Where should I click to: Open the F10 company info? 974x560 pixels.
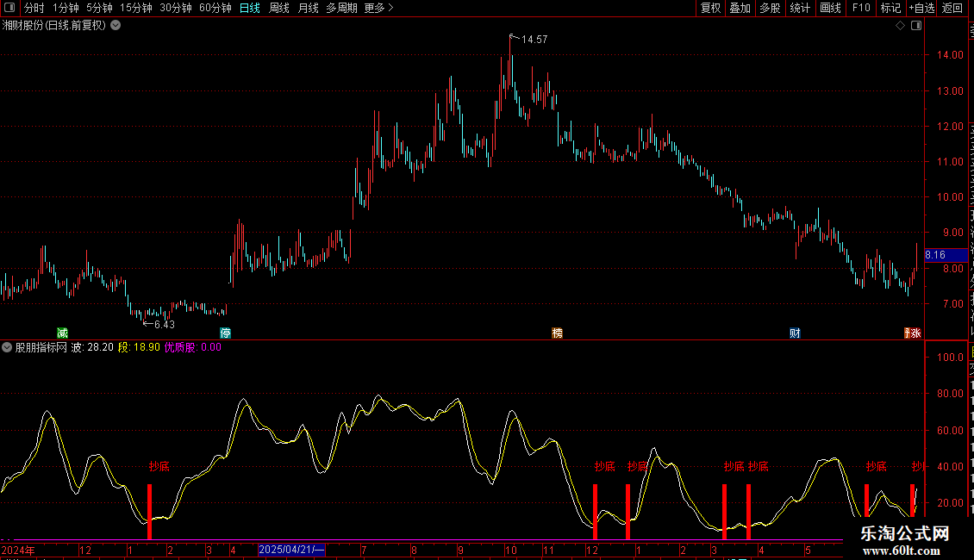861,8
